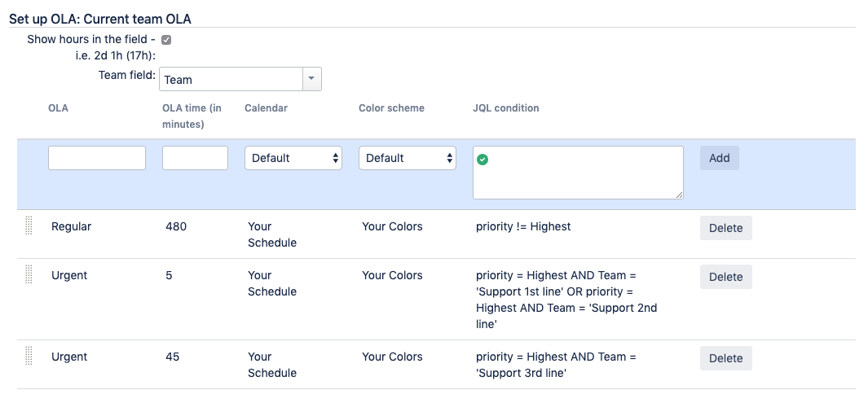Delete the Urgent 45-minute OLA

[725, 358]
